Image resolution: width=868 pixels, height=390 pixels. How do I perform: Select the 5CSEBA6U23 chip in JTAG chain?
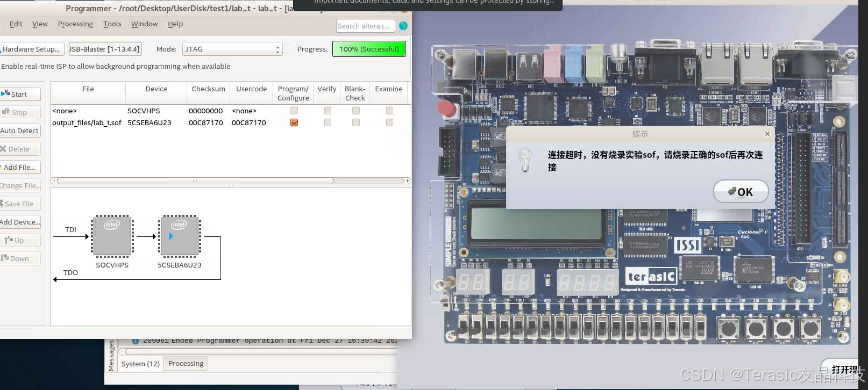[180, 236]
